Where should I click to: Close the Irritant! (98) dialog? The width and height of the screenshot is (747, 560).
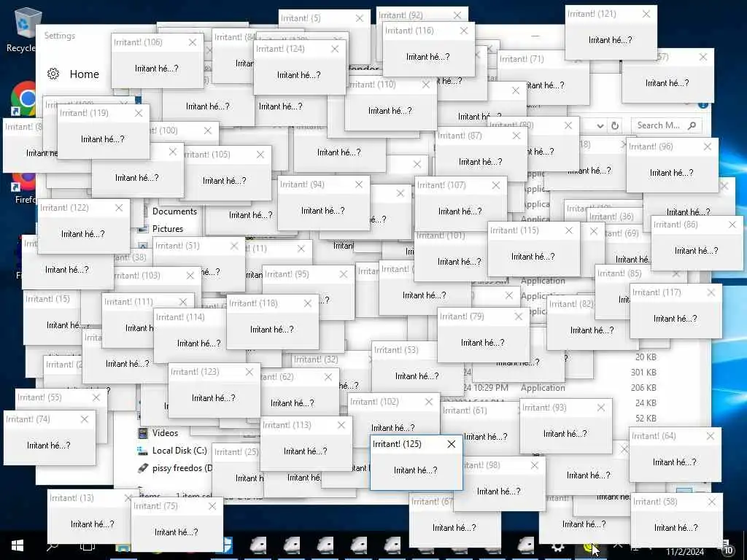[535, 465]
